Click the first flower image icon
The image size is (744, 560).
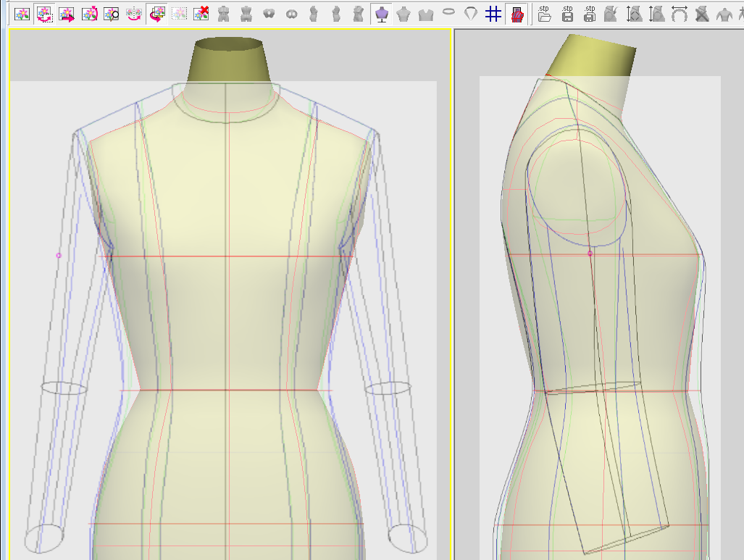pos(22,14)
